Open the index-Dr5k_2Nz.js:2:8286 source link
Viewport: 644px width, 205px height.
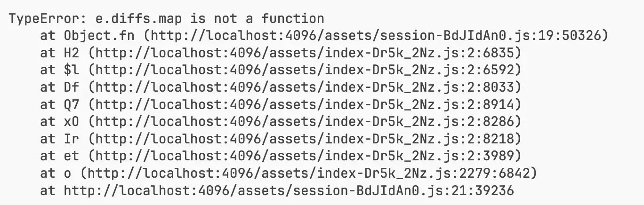click(305, 121)
